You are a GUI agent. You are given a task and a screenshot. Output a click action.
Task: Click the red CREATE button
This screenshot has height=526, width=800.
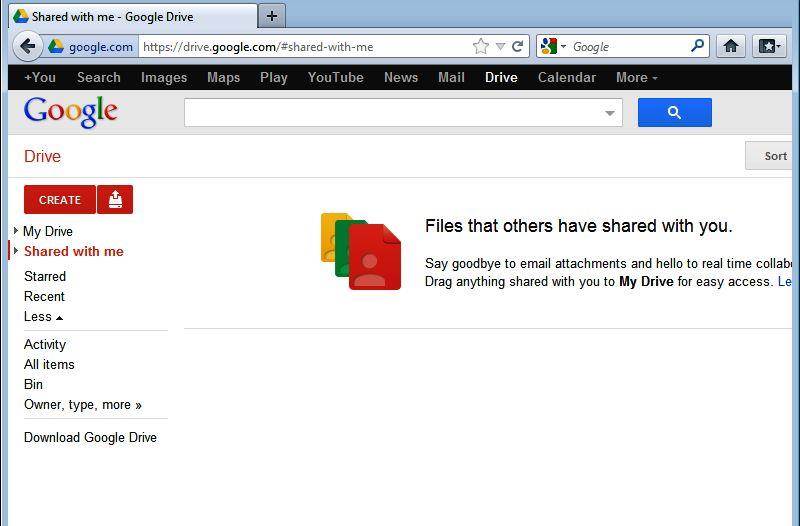[x=60, y=199]
